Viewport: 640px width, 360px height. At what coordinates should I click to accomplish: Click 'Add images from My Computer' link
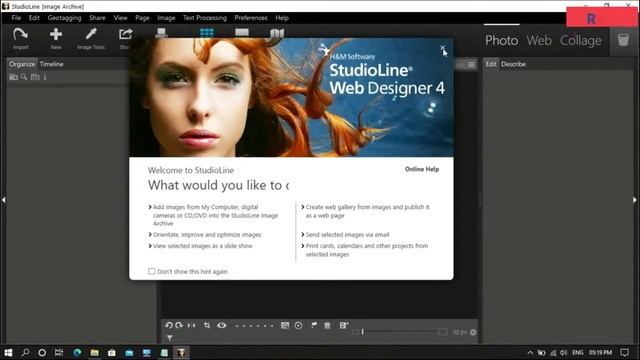pos(215,215)
